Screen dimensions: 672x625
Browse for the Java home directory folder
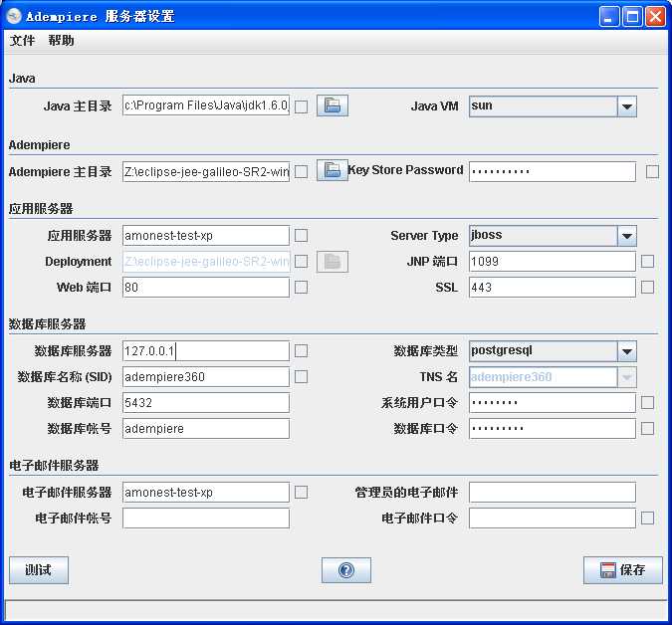(x=333, y=105)
